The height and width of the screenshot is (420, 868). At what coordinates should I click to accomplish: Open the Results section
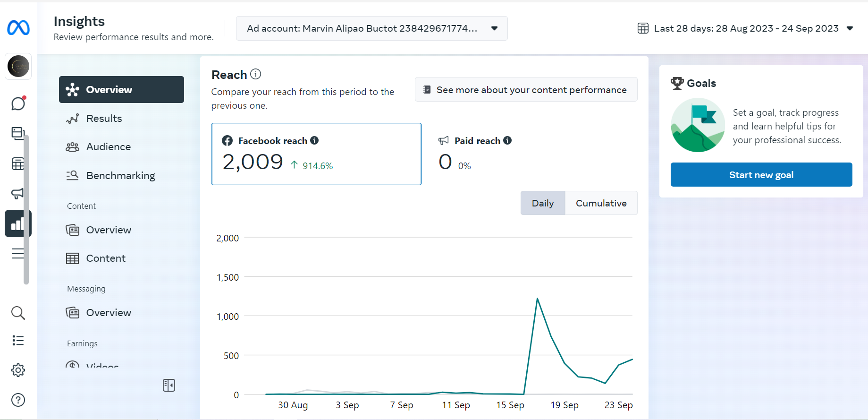pyautogui.click(x=121, y=119)
